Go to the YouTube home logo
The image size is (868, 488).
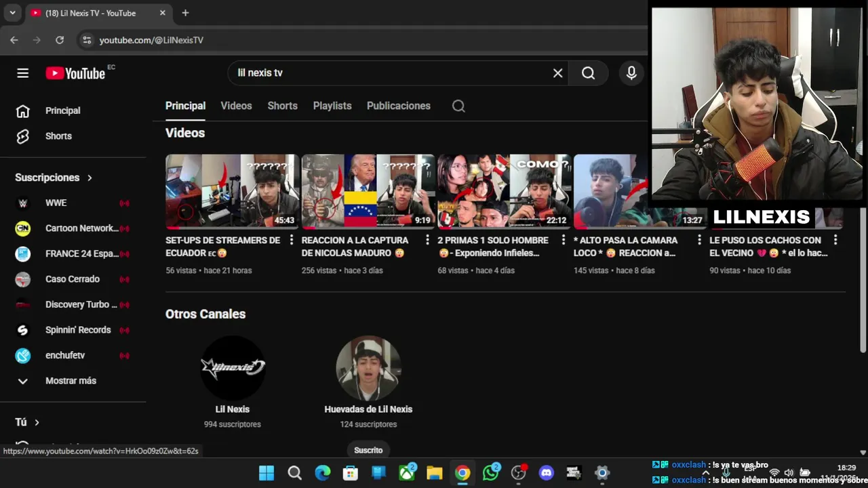point(75,73)
